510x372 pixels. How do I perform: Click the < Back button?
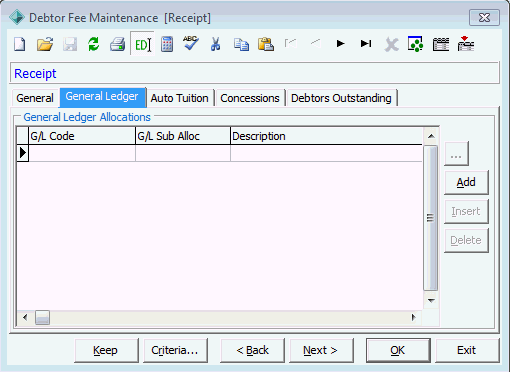pyautogui.click(x=252, y=350)
